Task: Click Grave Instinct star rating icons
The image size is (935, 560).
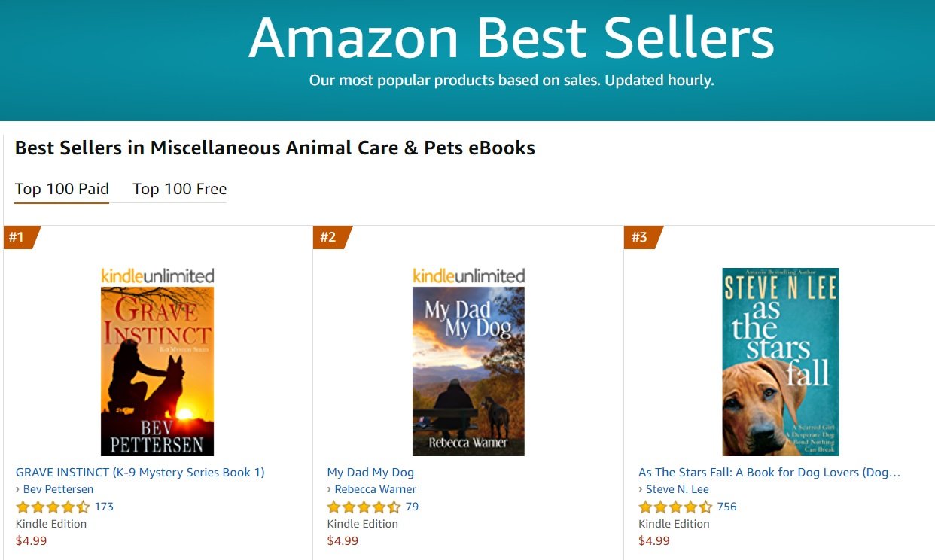Action: click(x=53, y=507)
